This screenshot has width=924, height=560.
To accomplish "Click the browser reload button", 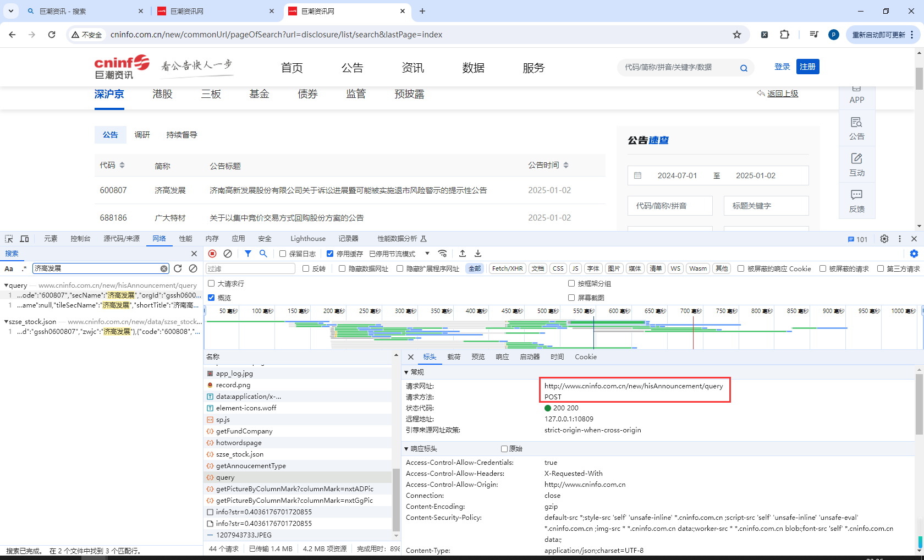I will click(x=52, y=35).
